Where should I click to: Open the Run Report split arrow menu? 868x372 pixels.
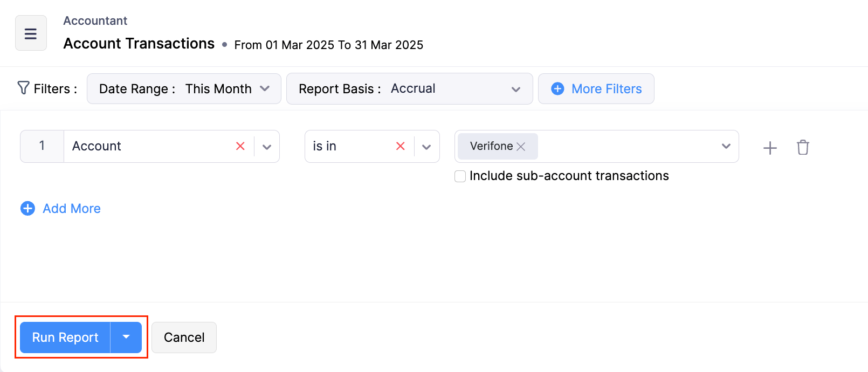[126, 337]
